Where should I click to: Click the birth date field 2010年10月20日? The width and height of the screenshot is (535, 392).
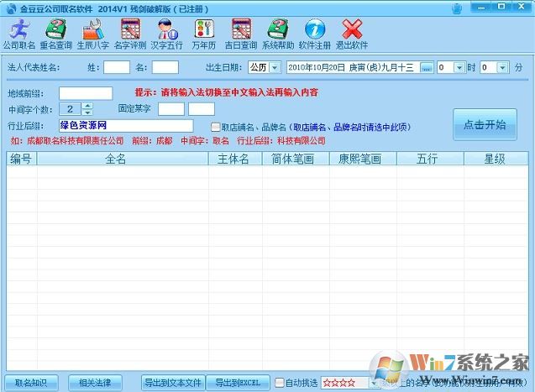click(x=353, y=67)
